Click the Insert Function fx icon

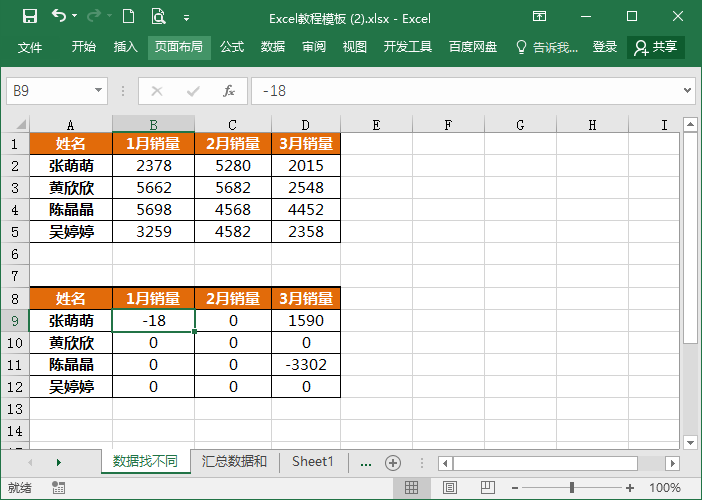click(x=228, y=91)
